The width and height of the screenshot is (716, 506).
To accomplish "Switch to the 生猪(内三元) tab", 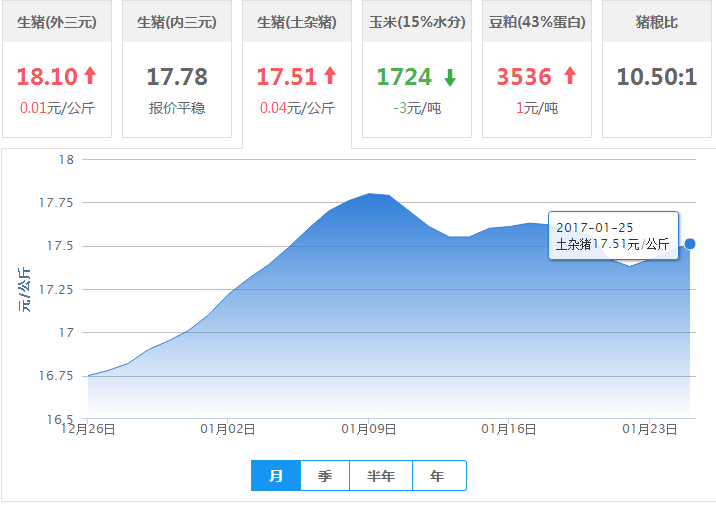I will click(x=177, y=22).
